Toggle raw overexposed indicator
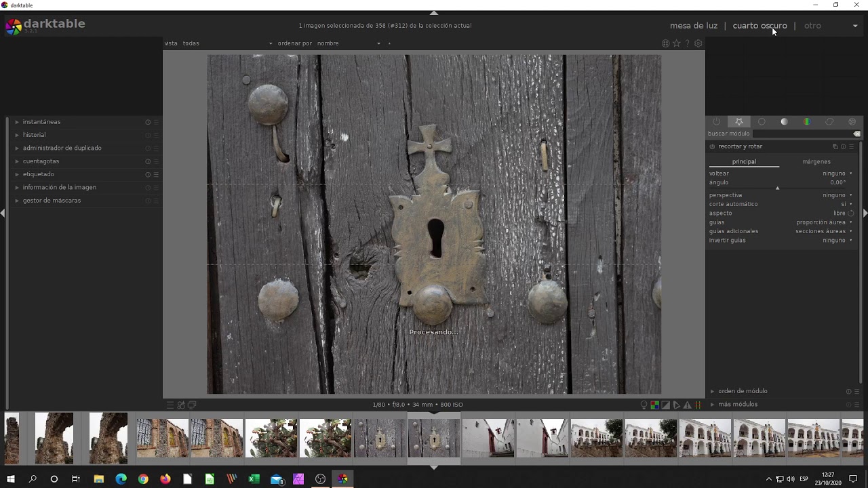This screenshot has width=868, height=488. 654,405
